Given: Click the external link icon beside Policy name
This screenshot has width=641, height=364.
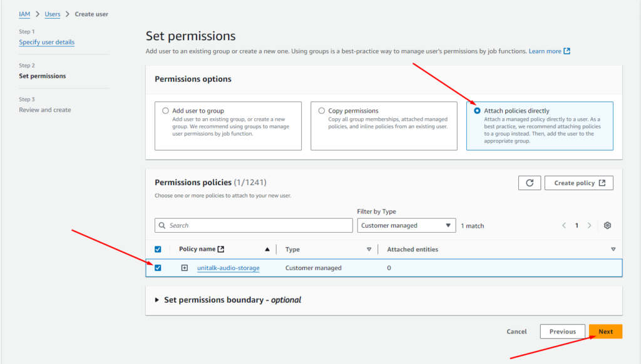Looking at the screenshot, I should tap(221, 249).
